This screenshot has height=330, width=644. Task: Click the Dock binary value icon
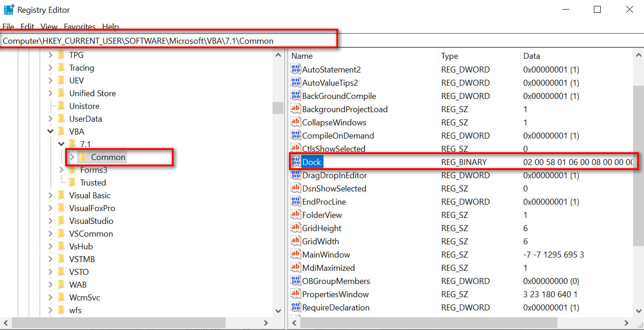(x=296, y=162)
